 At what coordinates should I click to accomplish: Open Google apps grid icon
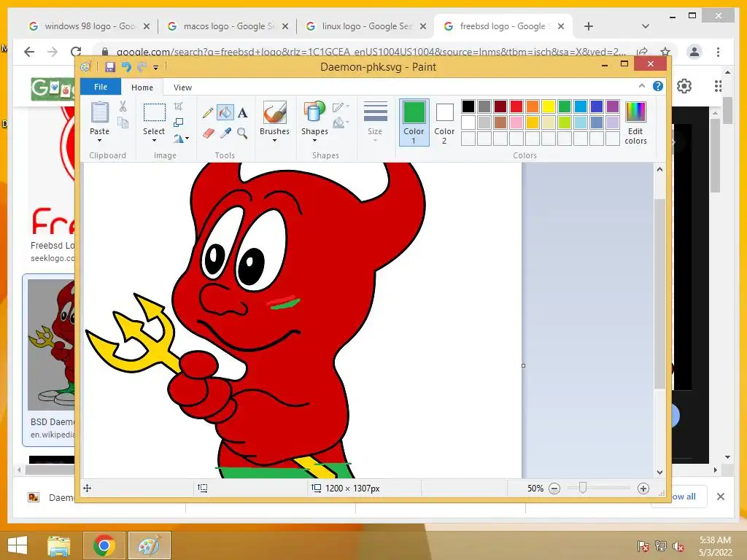[718, 86]
